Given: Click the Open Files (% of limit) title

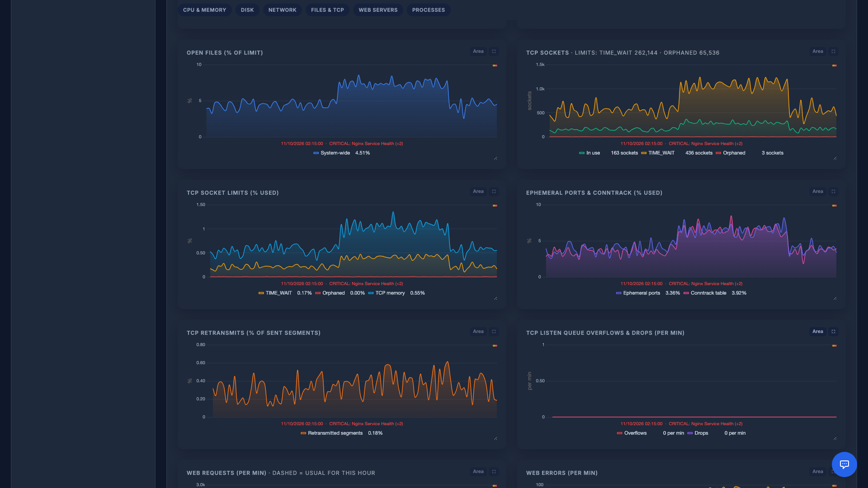Looking at the screenshot, I should (x=225, y=53).
